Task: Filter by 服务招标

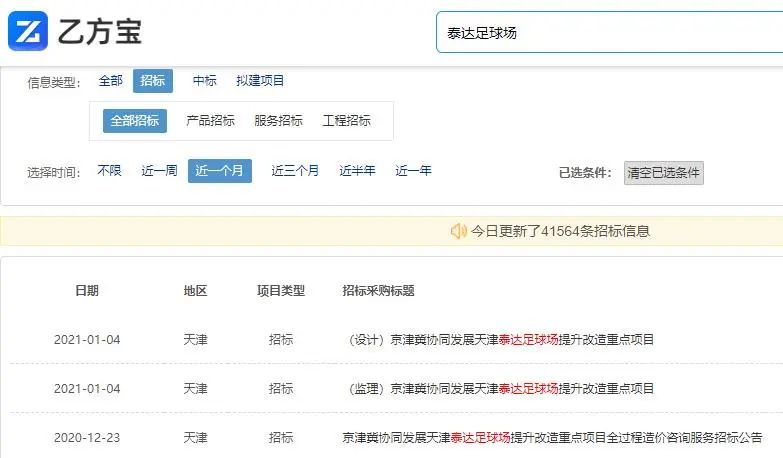Action: [279, 121]
